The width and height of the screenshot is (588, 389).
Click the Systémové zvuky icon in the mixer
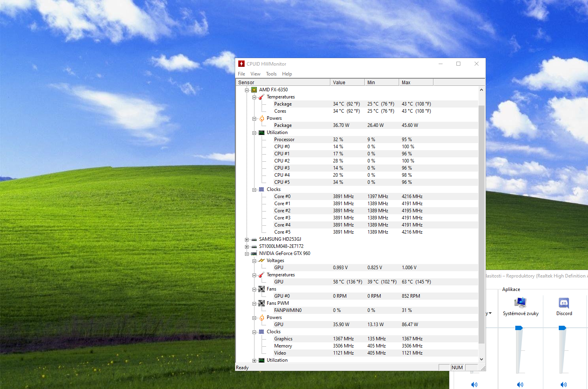520,303
